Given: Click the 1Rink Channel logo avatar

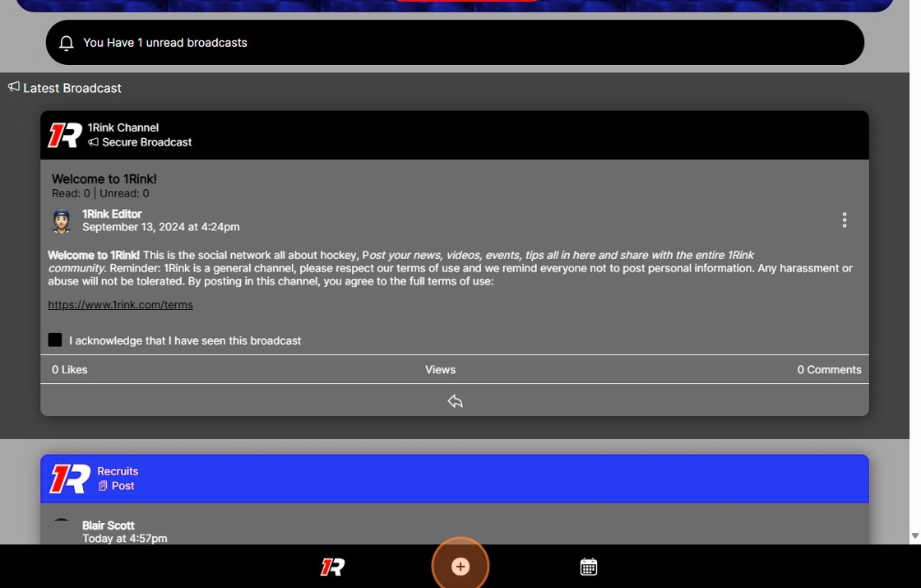Looking at the screenshot, I should click(x=65, y=135).
